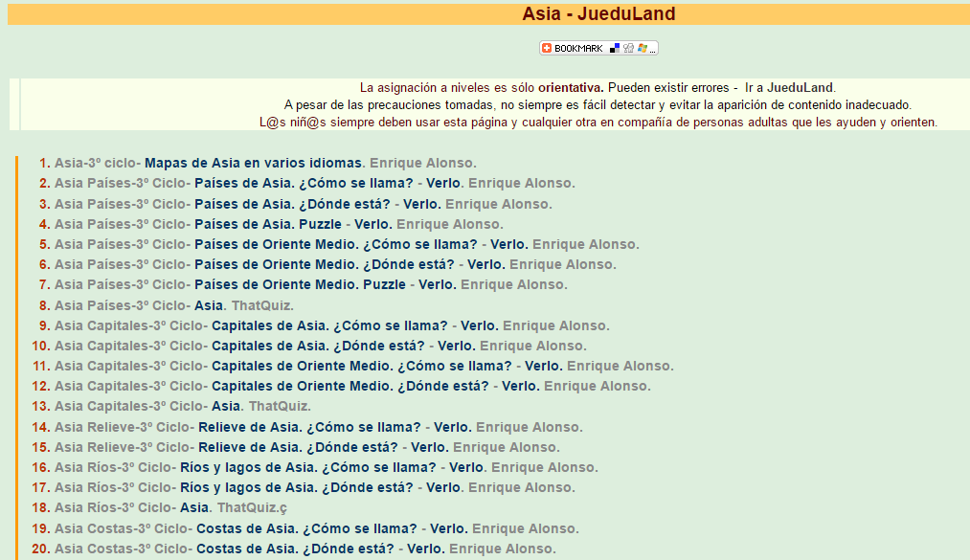Open Relieve de Asia ¿Dónde está? link

click(298, 447)
